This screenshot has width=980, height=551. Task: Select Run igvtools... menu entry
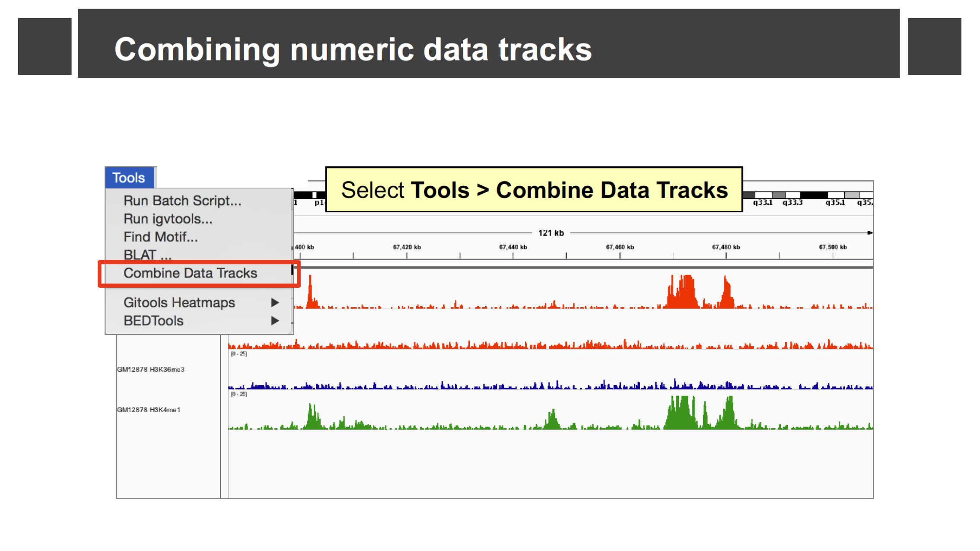pyautogui.click(x=168, y=219)
